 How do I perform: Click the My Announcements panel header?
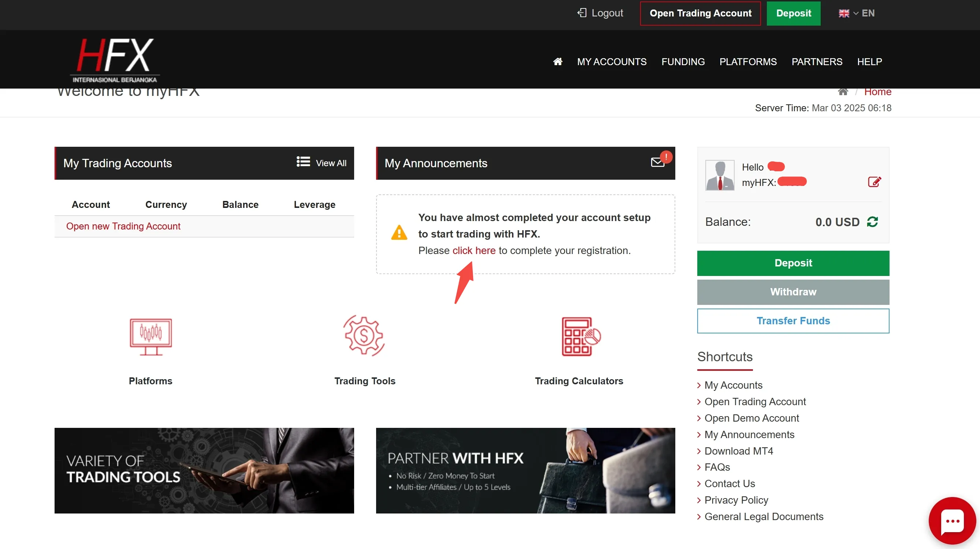coord(526,163)
